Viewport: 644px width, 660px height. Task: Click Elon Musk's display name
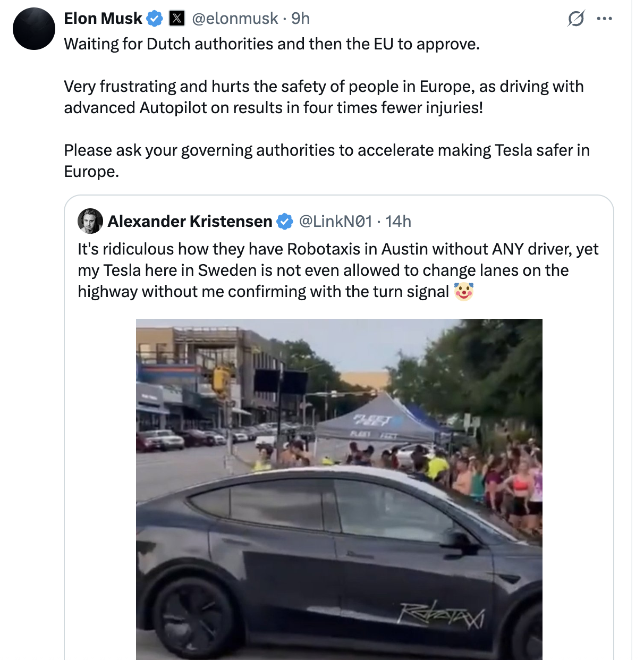[x=103, y=18]
